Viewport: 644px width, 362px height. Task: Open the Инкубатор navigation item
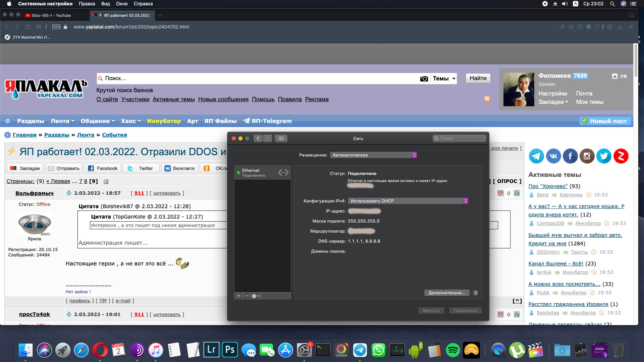(164, 121)
